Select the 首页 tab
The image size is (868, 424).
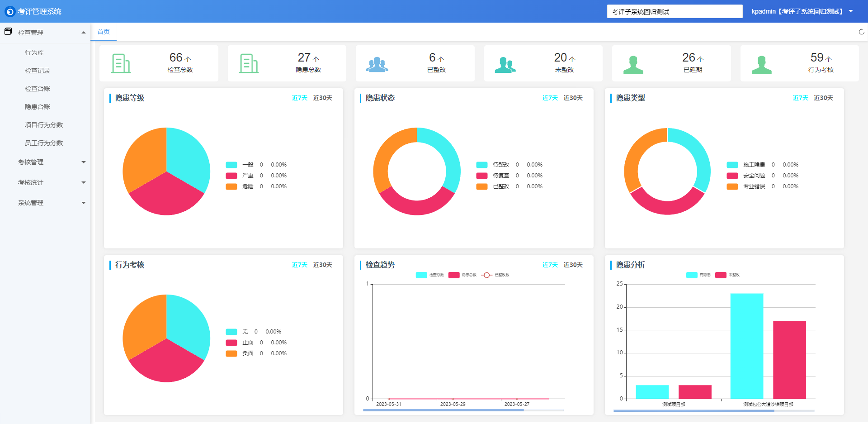tap(104, 32)
